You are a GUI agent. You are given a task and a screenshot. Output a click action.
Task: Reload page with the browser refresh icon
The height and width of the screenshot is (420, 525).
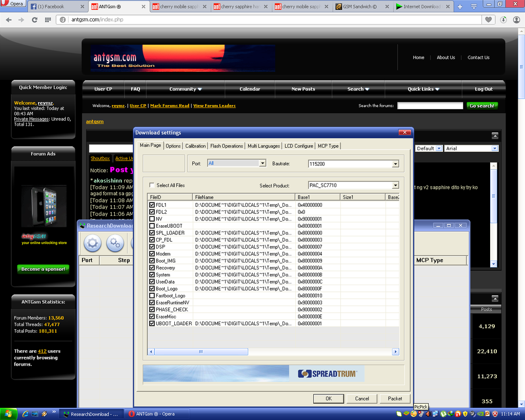click(x=34, y=20)
